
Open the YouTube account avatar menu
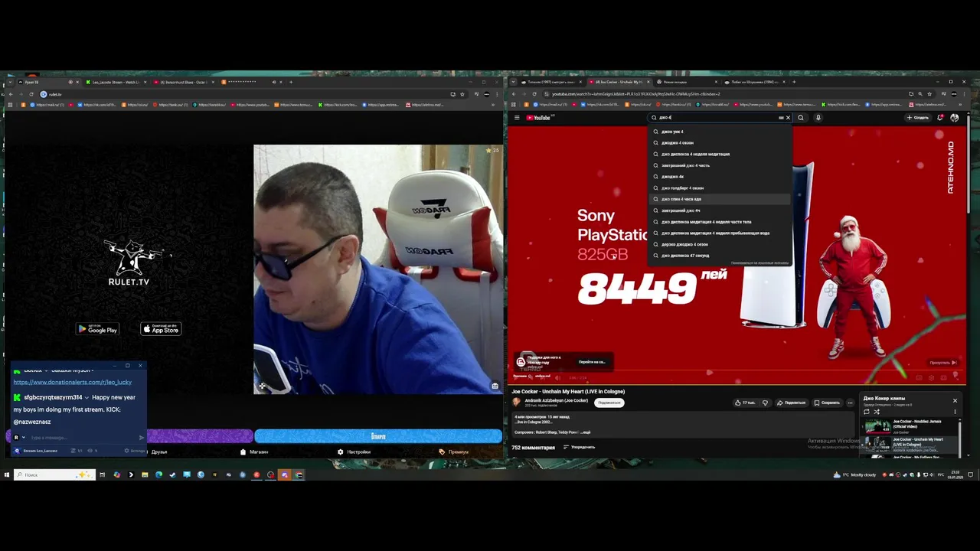[x=954, y=118]
